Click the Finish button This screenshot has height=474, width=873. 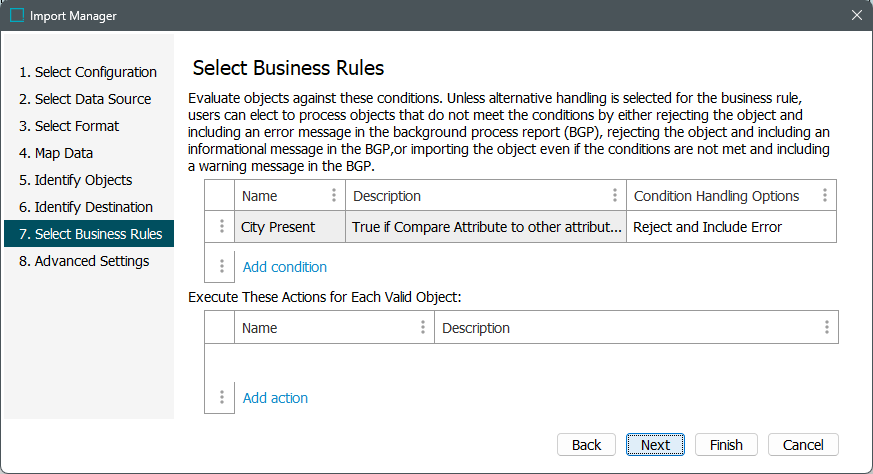726,444
